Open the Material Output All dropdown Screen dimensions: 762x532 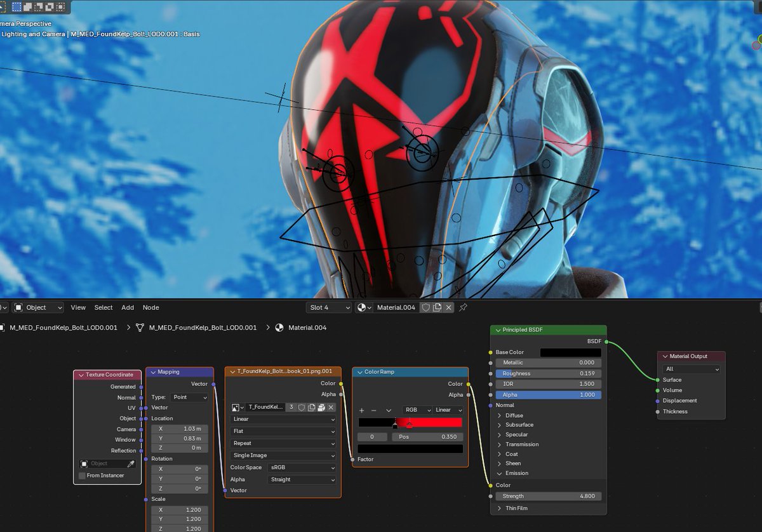click(x=692, y=369)
